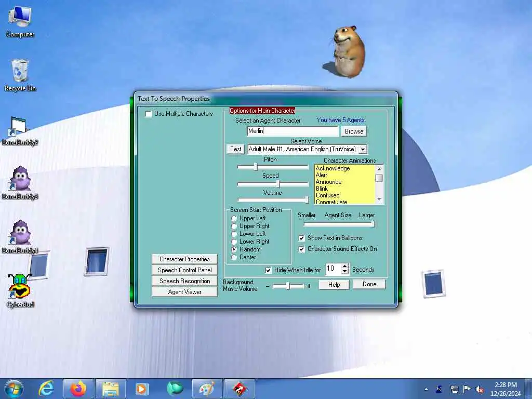Decrease idle seconds with down arrow
Viewport: 532px width, 399px height.
coord(345,271)
